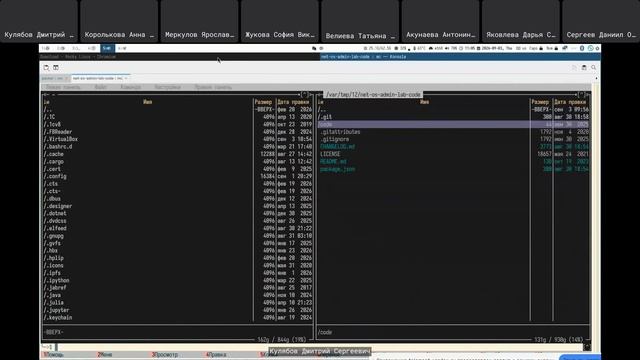This screenshot has width=640, height=360.
Task: Open the Команда menu in mc
Action: click(x=131, y=87)
